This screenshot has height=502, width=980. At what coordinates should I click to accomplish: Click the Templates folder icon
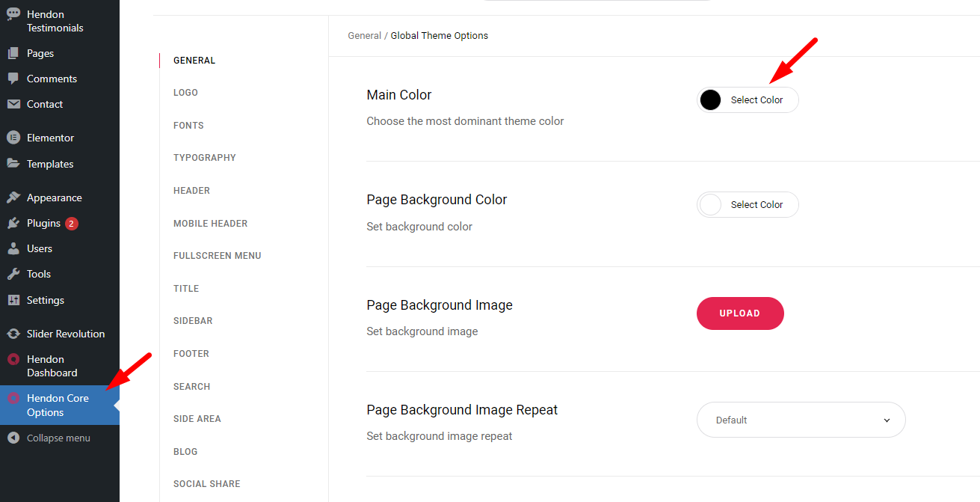point(13,164)
